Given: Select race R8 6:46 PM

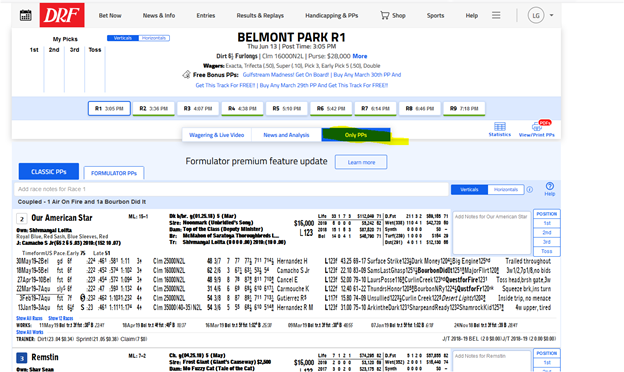Looking at the screenshot, I should tap(420, 108).
